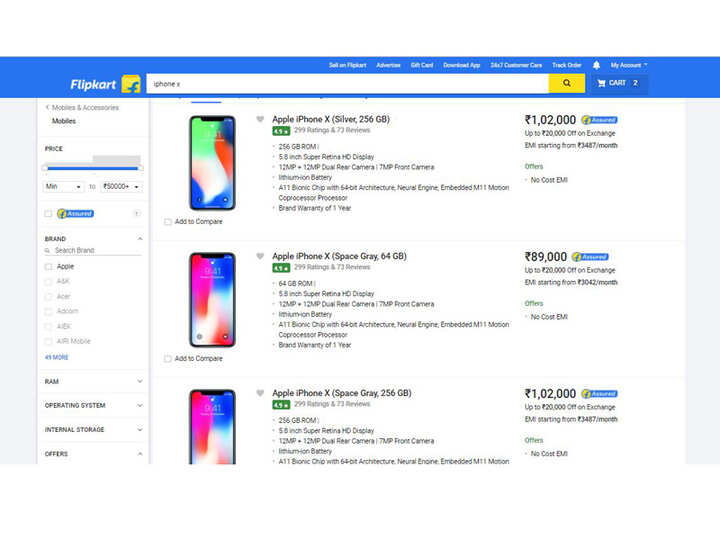The width and height of the screenshot is (720, 540).
Task: Favorite the Space Gray 64 GB heart icon
Action: (x=260, y=256)
